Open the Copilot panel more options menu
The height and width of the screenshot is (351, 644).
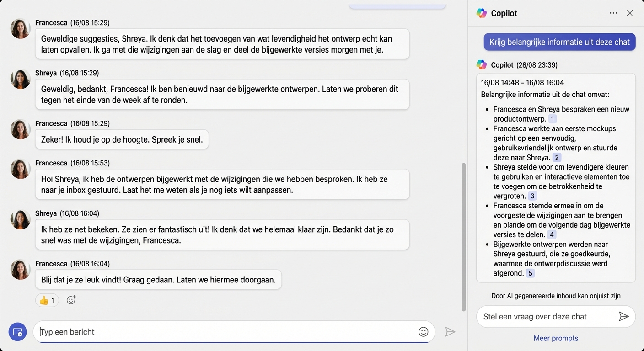(613, 13)
